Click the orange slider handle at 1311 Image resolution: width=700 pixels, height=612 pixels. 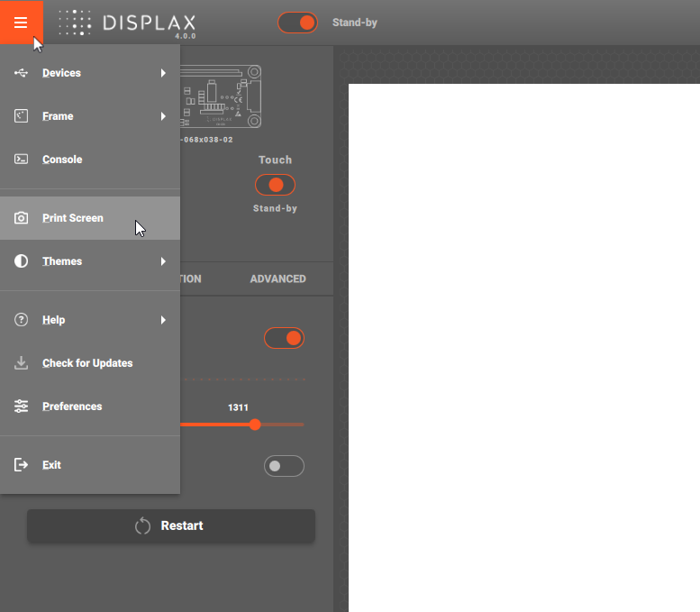(255, 425)
